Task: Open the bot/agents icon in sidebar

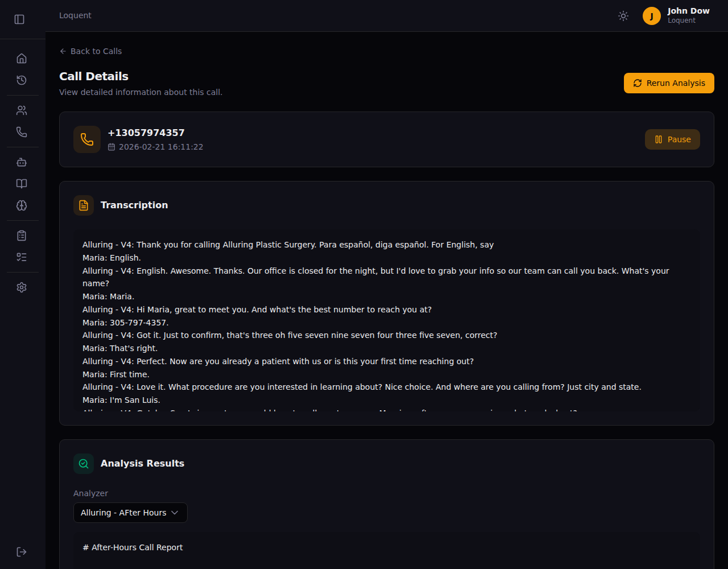Action: point(22,162)
